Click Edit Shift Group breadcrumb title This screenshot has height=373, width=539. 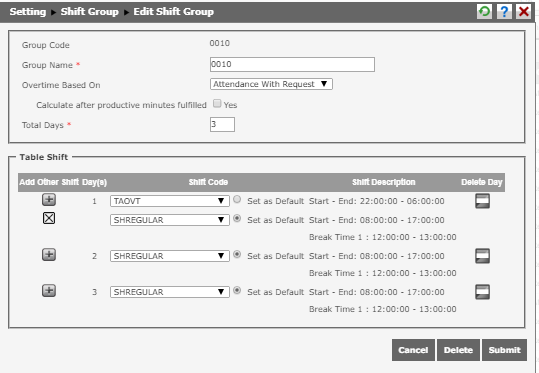tap(174, 12)
